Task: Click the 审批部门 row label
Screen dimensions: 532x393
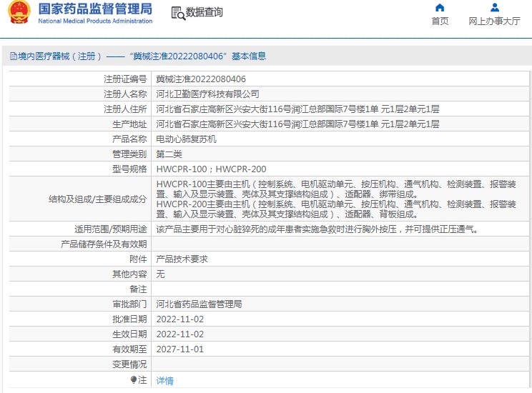Action: pos(129,304)
